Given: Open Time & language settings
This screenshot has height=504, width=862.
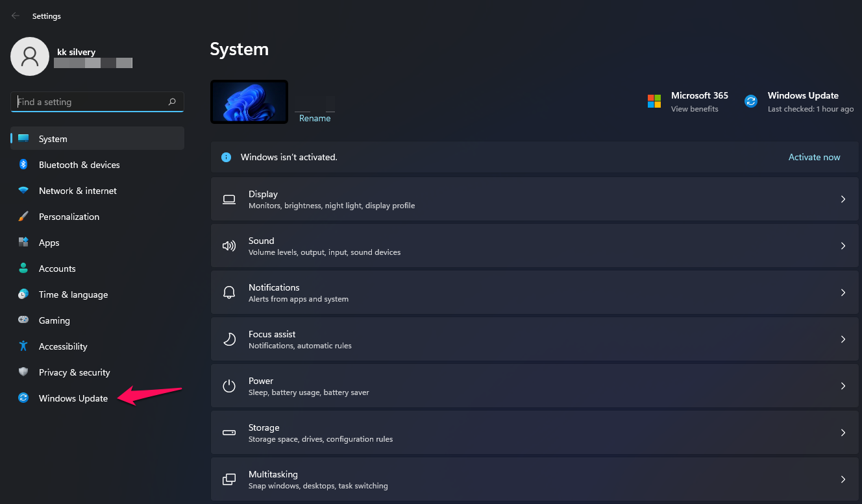Looking at the screenshot, I should [x=73, y=294].
